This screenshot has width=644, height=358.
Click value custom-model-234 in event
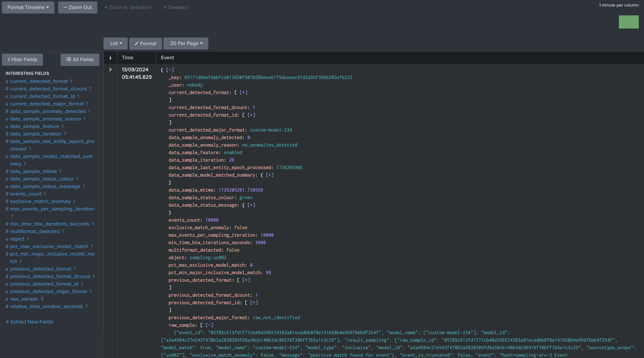(271, 130)
